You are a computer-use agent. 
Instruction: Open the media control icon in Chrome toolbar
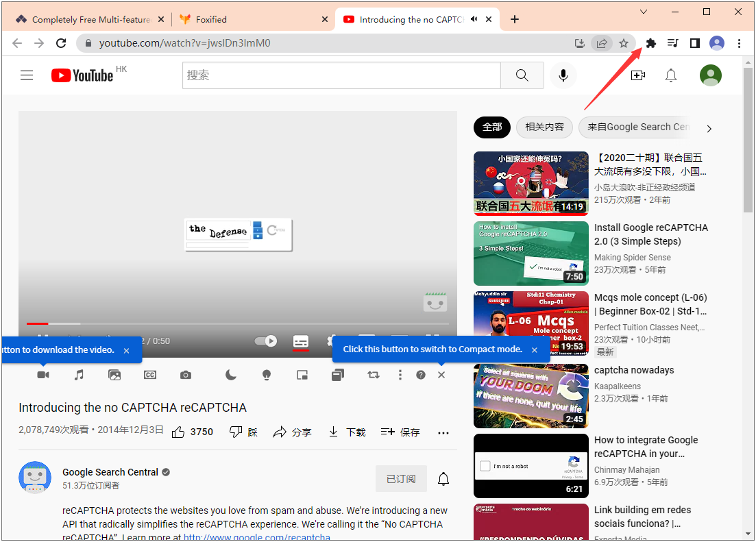(672, 43)
